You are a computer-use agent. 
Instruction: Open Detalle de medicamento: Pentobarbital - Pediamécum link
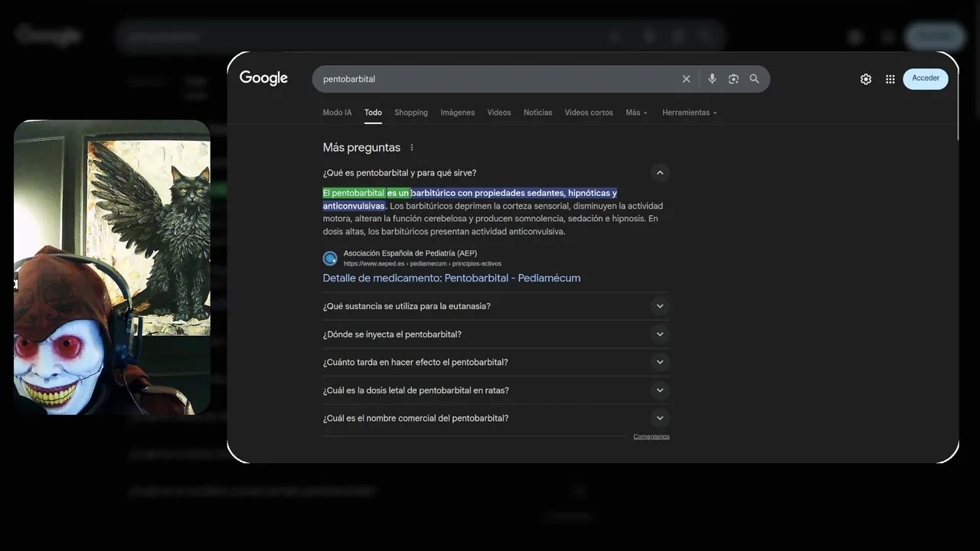click(x=452, y=278)
